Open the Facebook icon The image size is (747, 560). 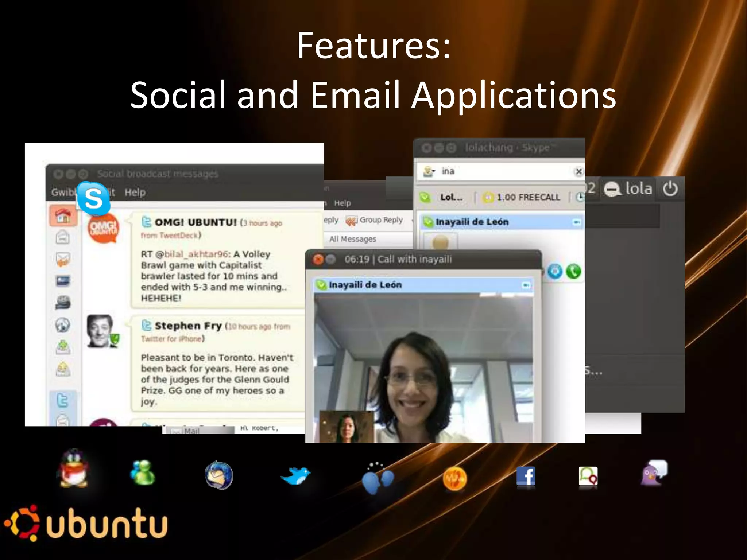click(526, 476)
